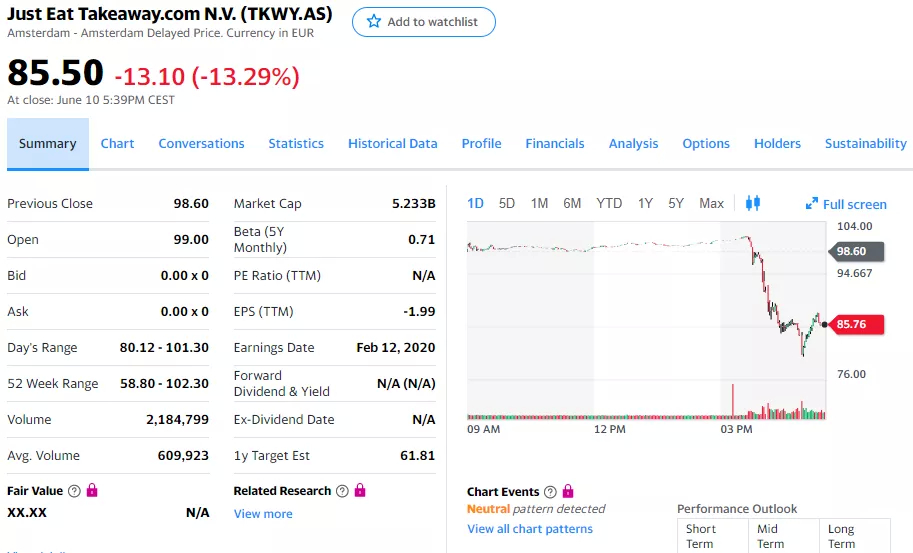Open the Chart Events help question mark
The image size is (913, 553).
(550, 492)
